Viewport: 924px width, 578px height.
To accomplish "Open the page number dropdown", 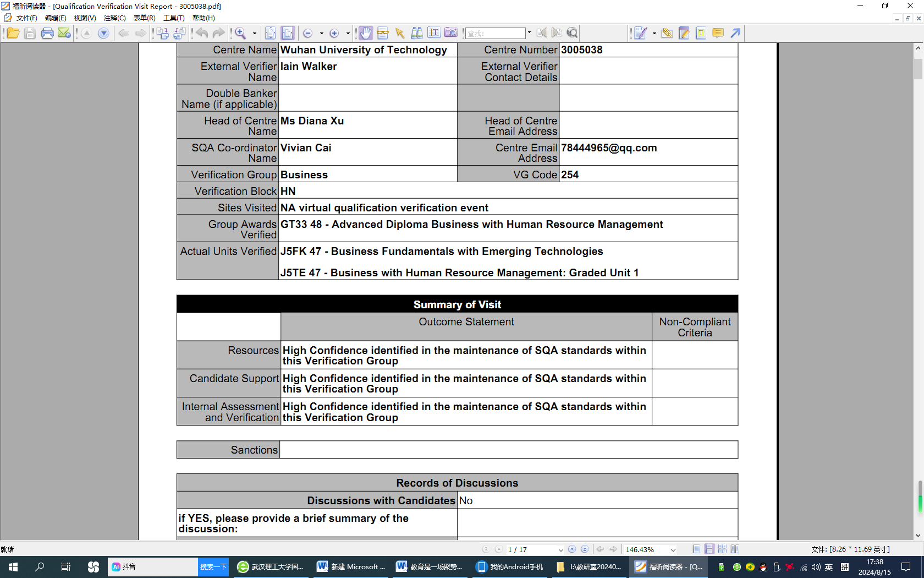I will pos(560,550).
